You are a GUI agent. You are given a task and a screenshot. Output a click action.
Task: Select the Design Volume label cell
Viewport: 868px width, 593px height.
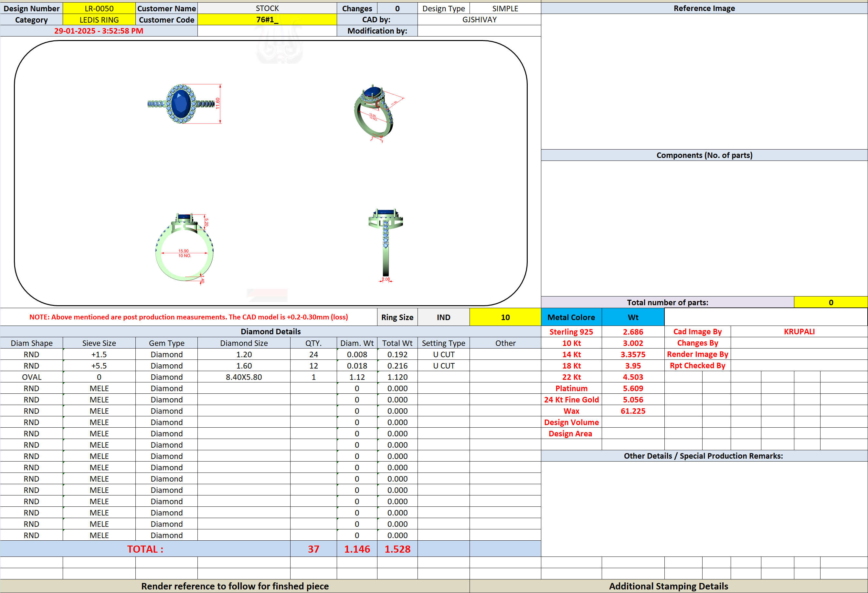[x=571, y=422]
